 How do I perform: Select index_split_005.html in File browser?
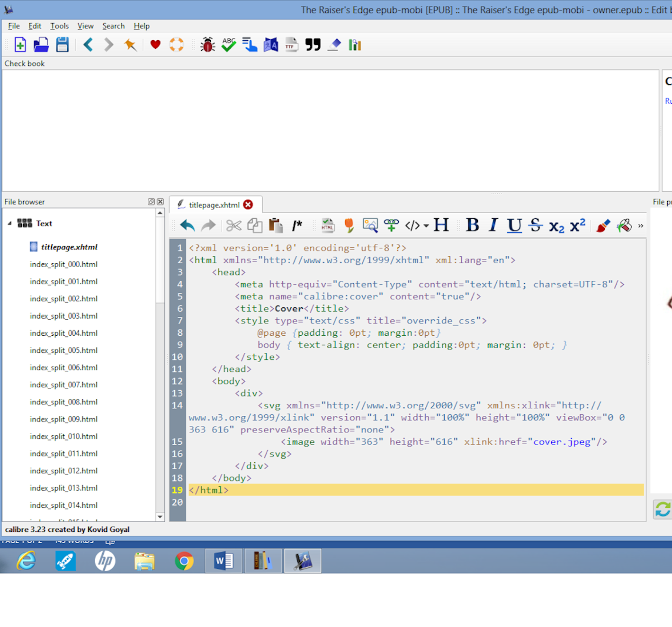tap(63, 350)
